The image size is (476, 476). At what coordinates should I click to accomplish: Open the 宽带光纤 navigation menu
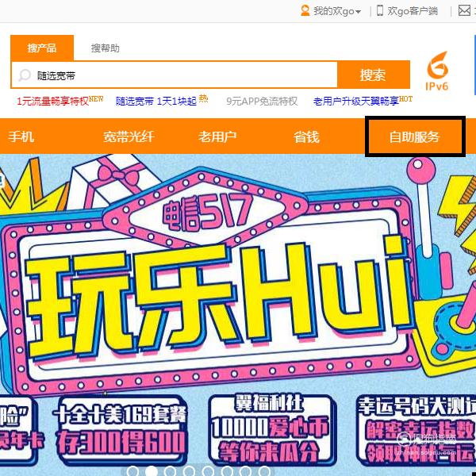(129, 136)
